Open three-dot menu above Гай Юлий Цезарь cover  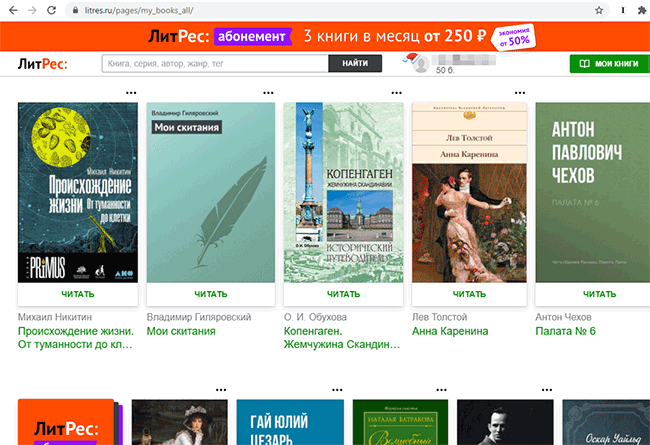[x=337, y=390]
